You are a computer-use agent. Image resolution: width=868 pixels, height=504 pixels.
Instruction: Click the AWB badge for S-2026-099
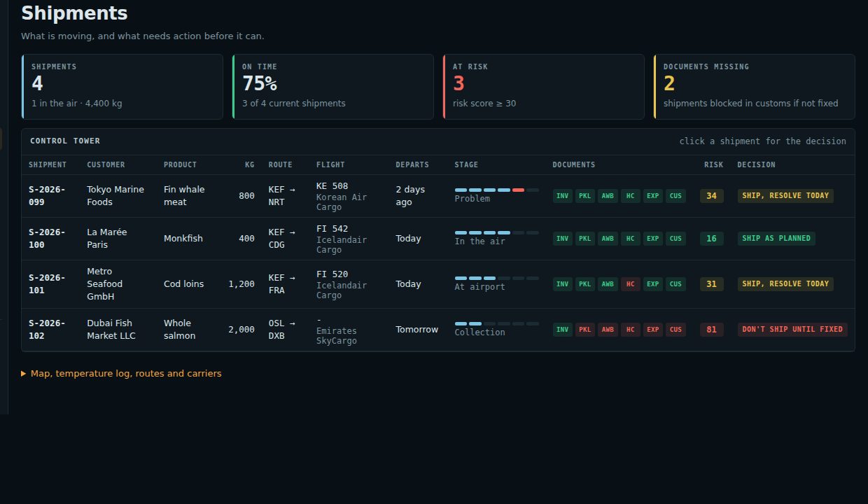click(608, 196)
